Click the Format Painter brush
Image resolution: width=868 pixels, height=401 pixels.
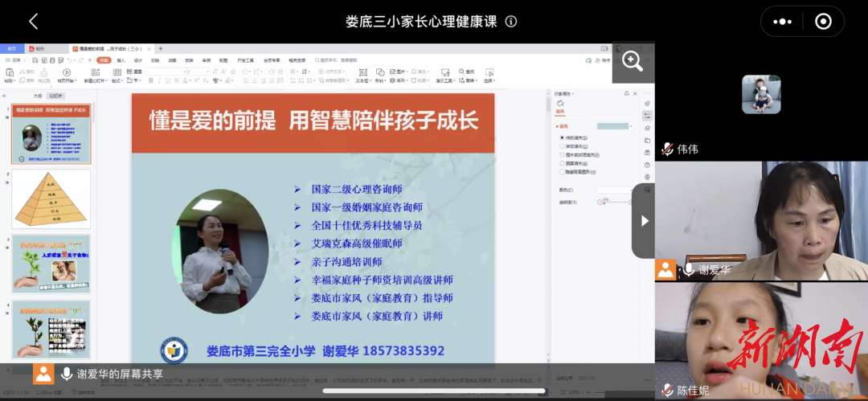click(43, 72)
